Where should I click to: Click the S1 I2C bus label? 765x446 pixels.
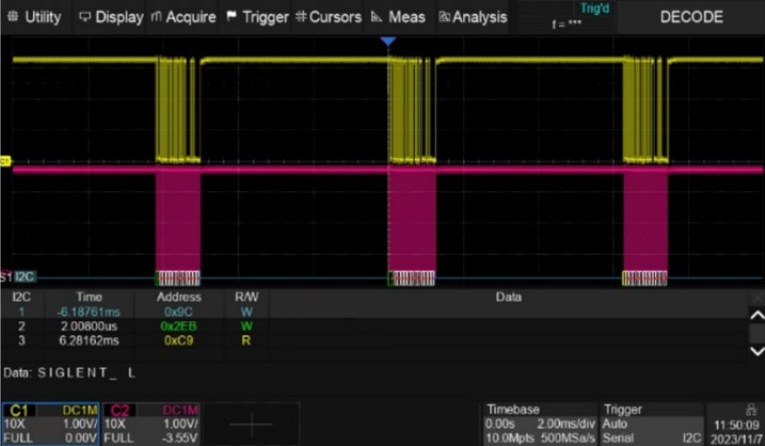pos(18,277)
